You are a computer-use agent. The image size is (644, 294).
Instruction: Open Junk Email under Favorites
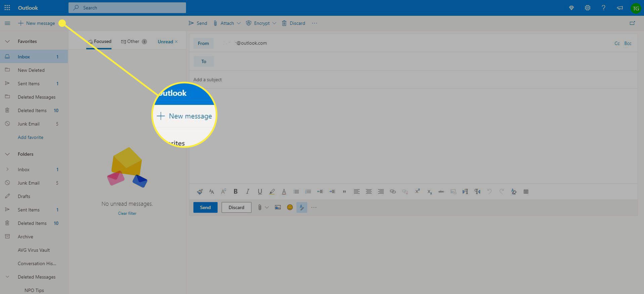point(34,124)
